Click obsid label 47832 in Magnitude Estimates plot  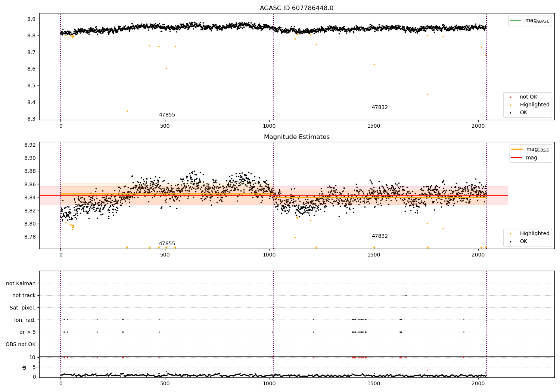pyautogui.click(x=380, y=236)
